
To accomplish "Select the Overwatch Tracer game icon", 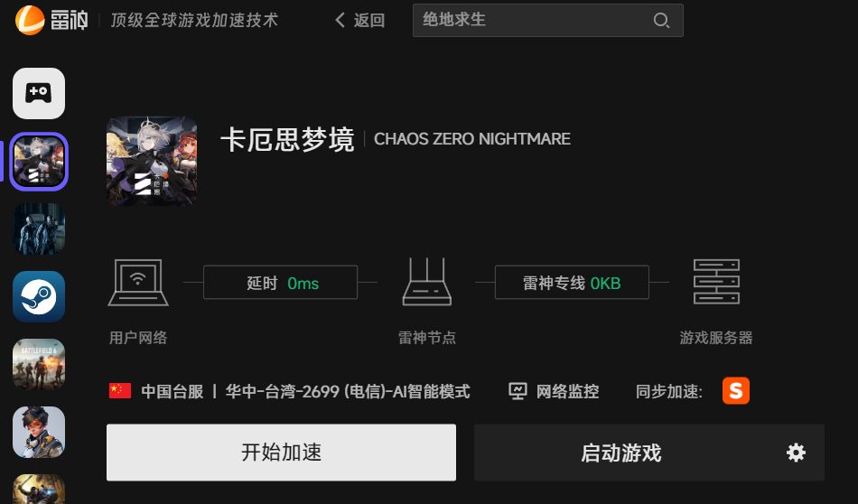I will pyautogui.click(x=39, y=432).
